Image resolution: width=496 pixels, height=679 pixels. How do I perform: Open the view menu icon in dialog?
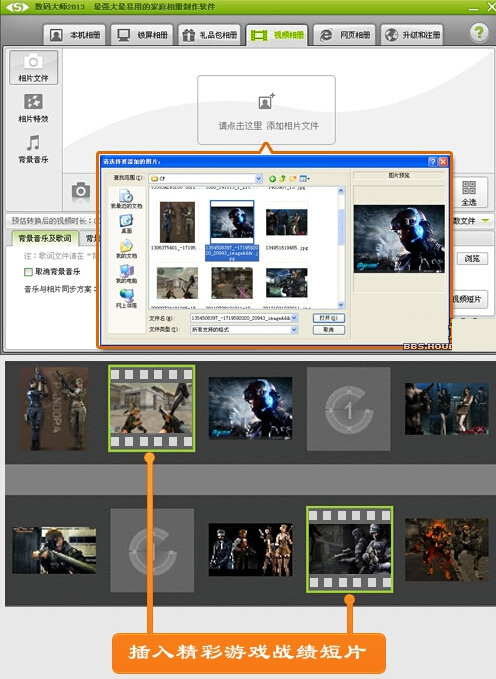(305, 178)
